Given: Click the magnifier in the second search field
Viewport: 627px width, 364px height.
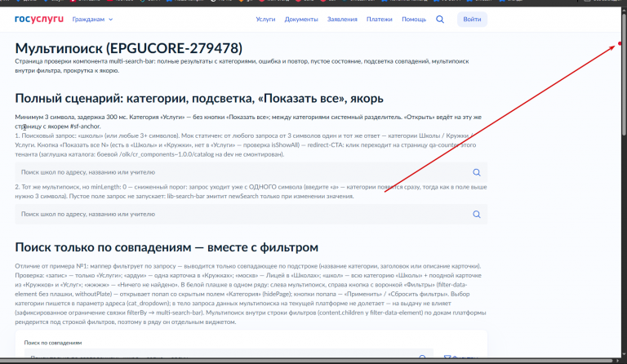Looking at the screenshot, I should point(476,214).
